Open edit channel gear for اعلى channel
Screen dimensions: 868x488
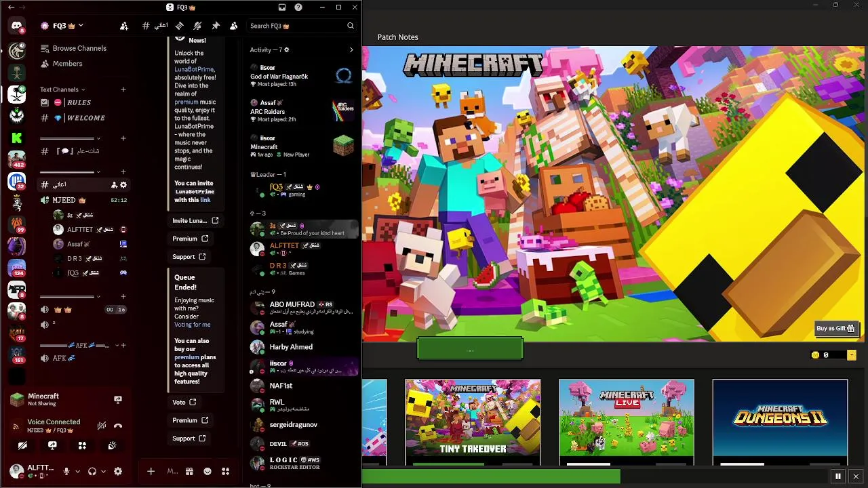coord(123,184)
